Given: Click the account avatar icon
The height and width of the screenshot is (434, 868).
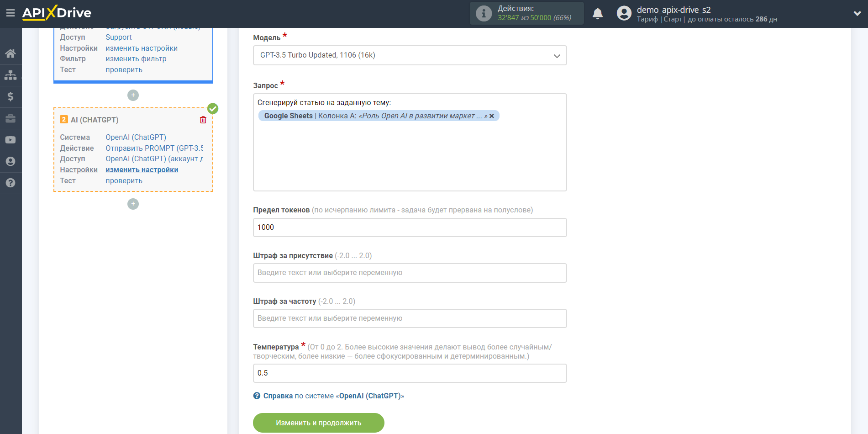Looking at the screenshot, I should (624, 13).
